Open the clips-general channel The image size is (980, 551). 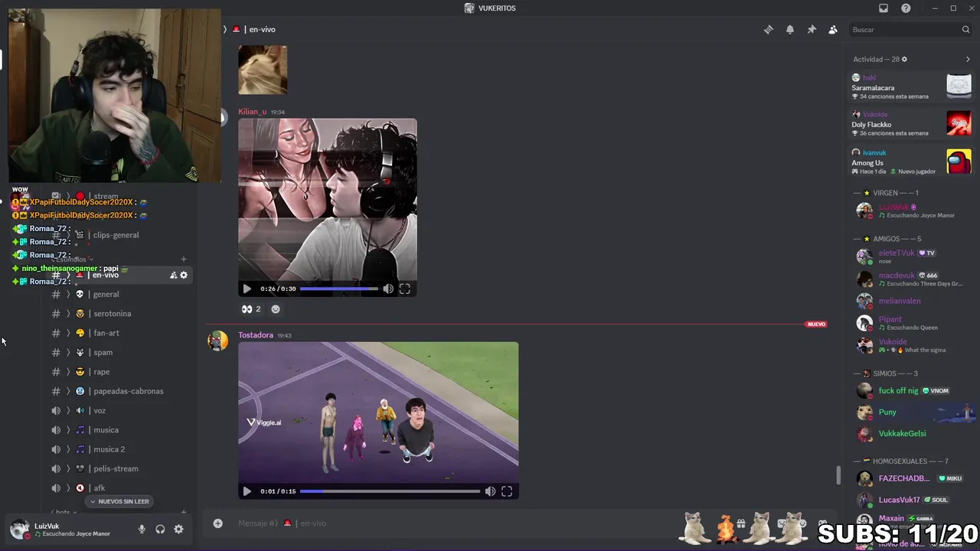coord(116,235)
